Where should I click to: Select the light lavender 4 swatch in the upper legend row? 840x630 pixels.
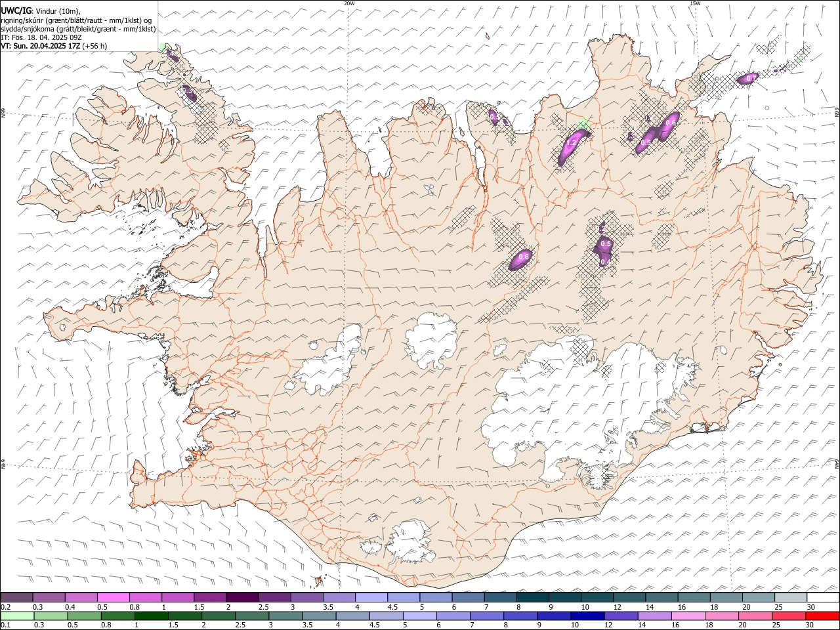(371, 598)
